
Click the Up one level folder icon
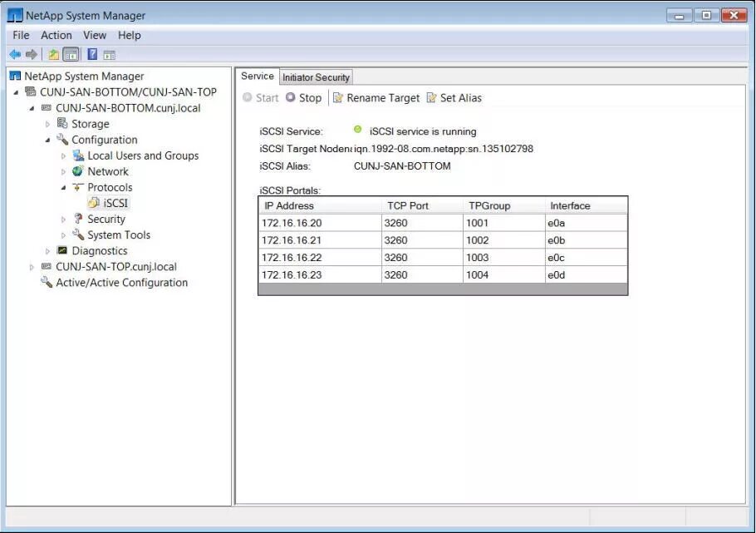(x=53, y=55)
